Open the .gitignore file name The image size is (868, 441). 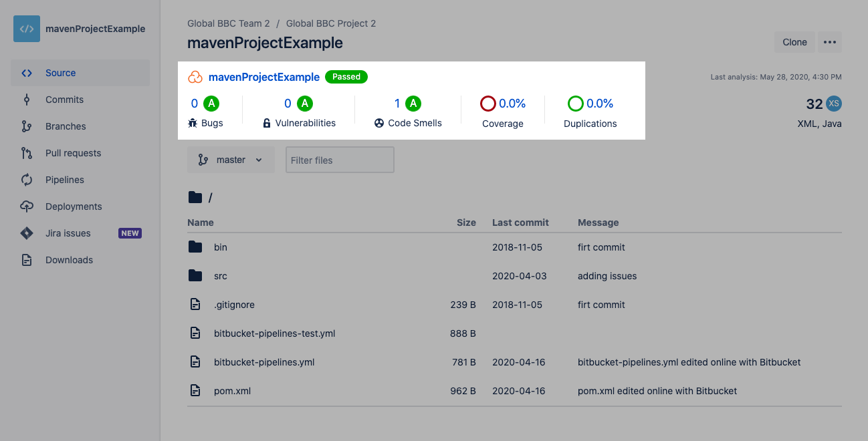234,305
